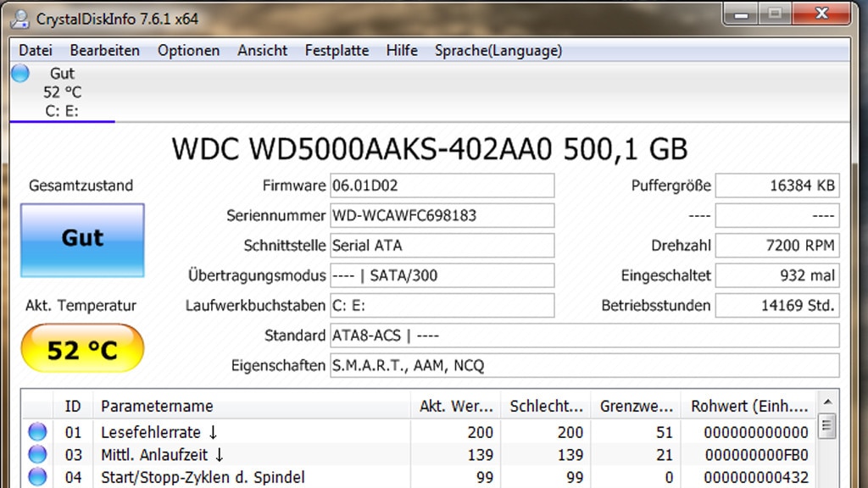Click raw value 000000000FB0
Image resolution: width=868 pixels, height=488 pixels.
coord(756,455)
